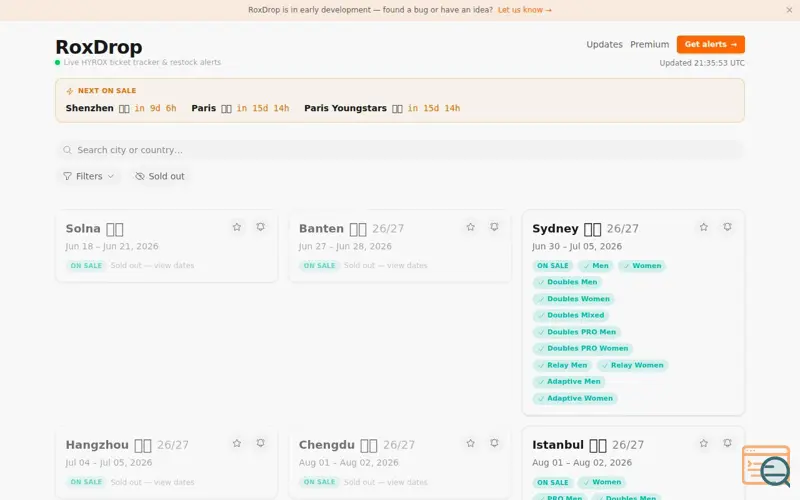
Task: Click the RoxDrop logo
Action: click(98, 47)
